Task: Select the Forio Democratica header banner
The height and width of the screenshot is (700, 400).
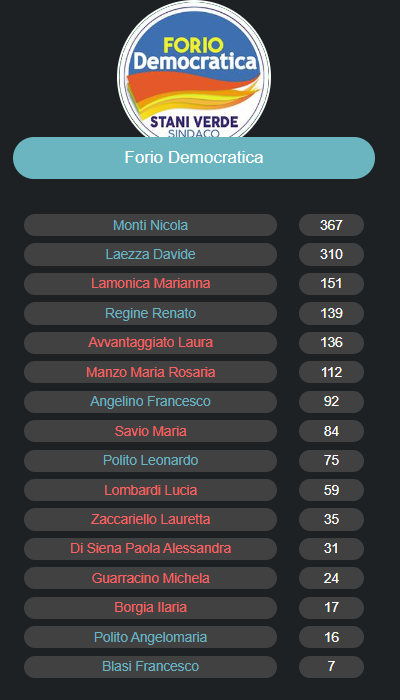Action: (x=194, y=158)
